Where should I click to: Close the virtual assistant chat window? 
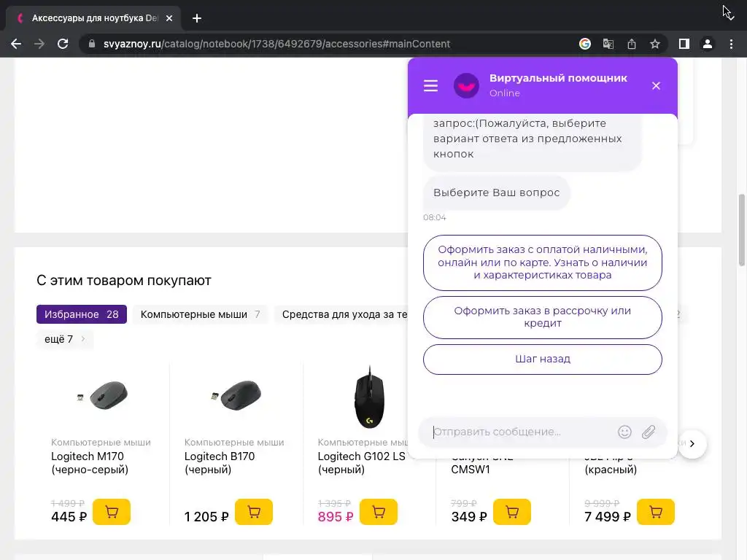tap(656, 86)
